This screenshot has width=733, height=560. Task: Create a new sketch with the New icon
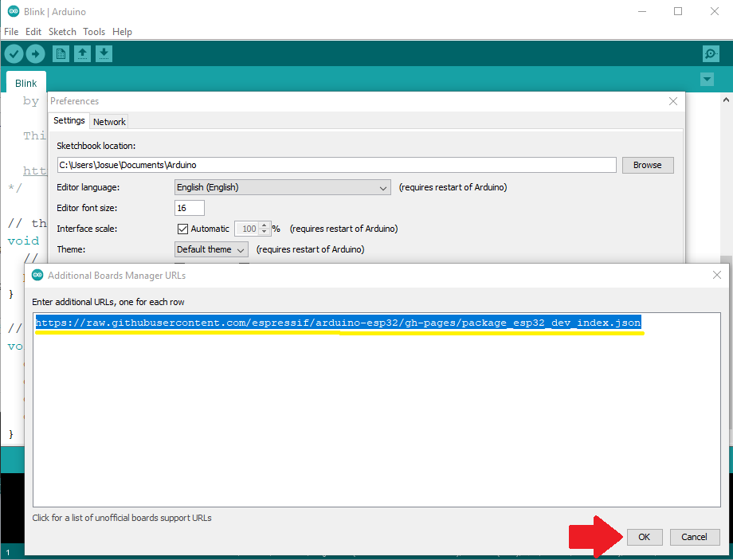61,53
